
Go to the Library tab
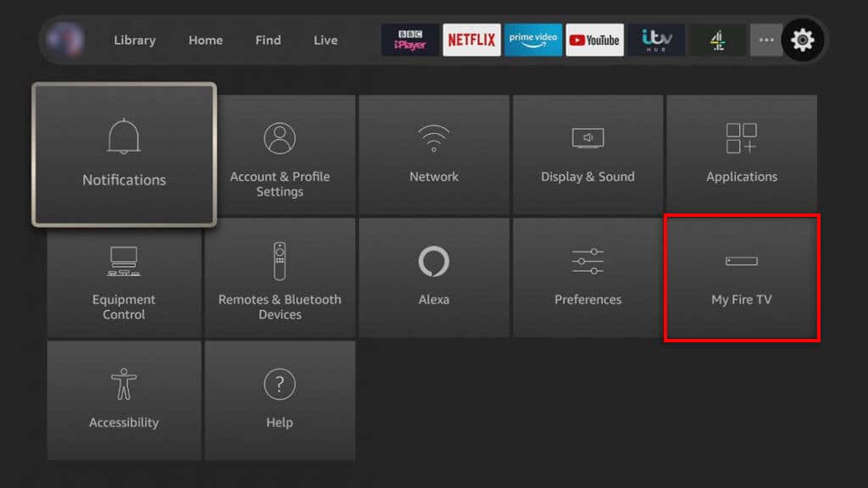135,40
